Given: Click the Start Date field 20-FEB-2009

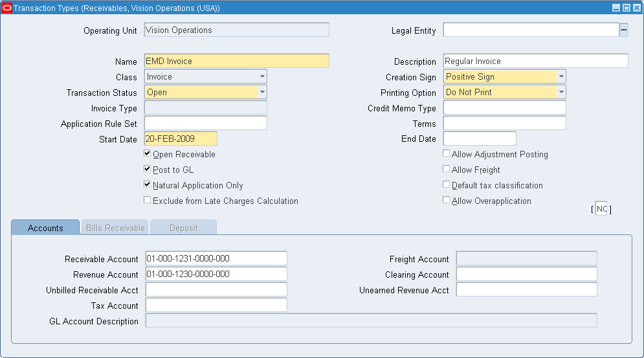Looking at the screenshot, I should (x=181, y=139).
